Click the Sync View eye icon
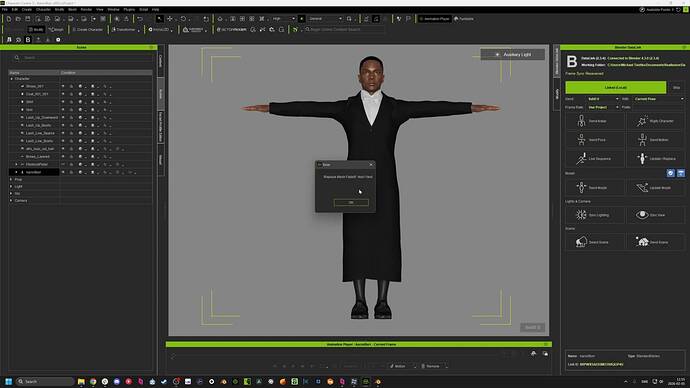 point(642,215)
